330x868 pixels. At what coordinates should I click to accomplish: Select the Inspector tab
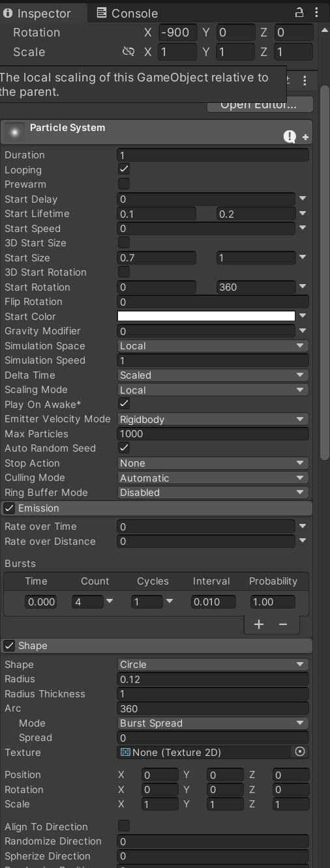pyautogui.click(x=38, y=13)
